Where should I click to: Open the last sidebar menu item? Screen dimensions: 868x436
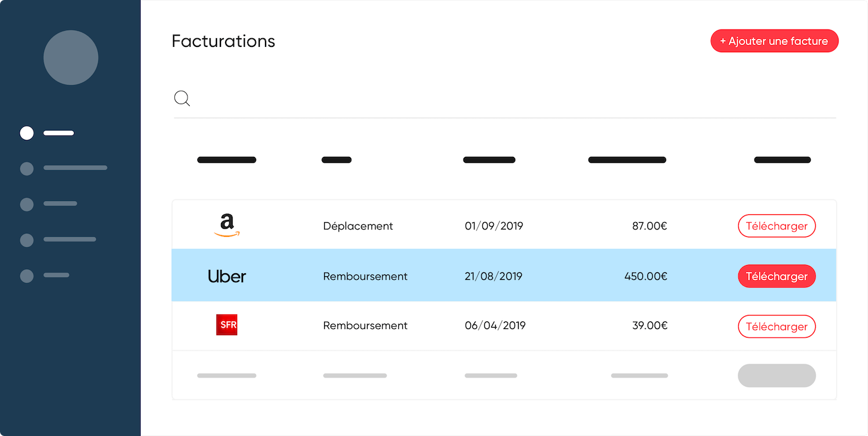(45, 276)
